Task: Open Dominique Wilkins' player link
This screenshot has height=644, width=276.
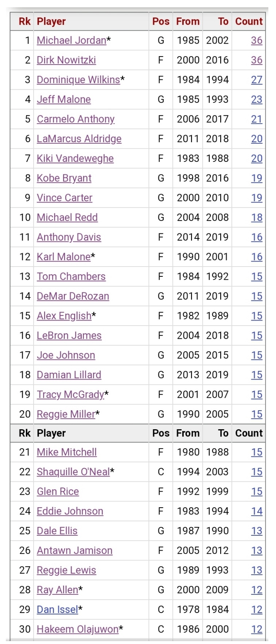Action: pos(78,80)
